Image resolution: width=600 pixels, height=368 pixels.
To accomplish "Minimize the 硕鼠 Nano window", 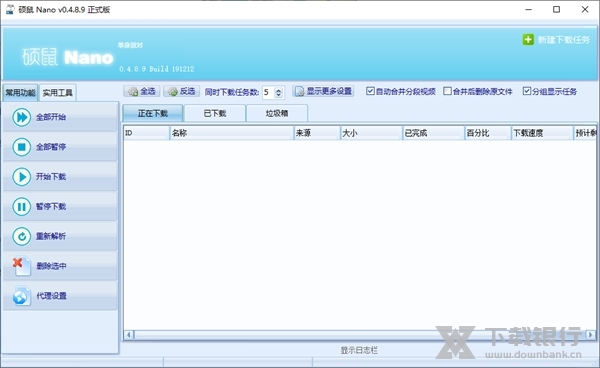I will (529, 10).
